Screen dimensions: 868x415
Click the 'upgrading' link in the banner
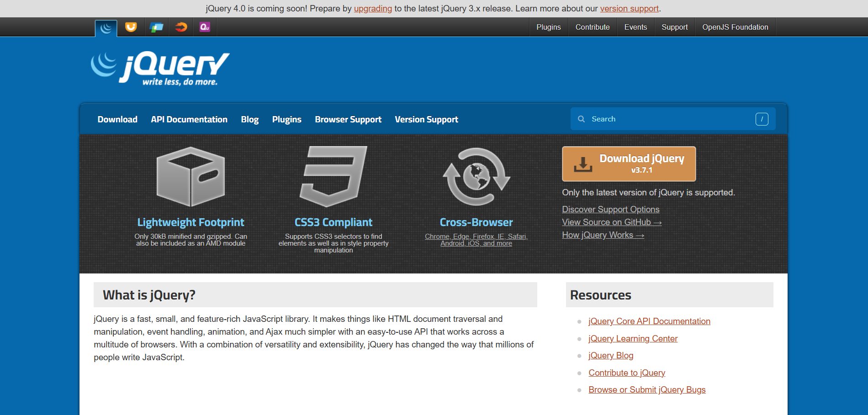click(373, 9)
